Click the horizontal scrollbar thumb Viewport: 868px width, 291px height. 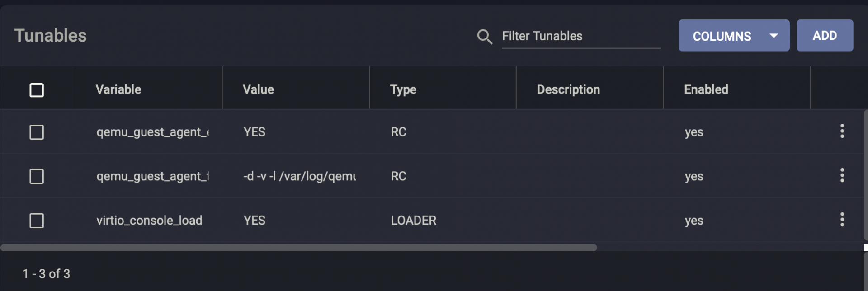(298, 248)
